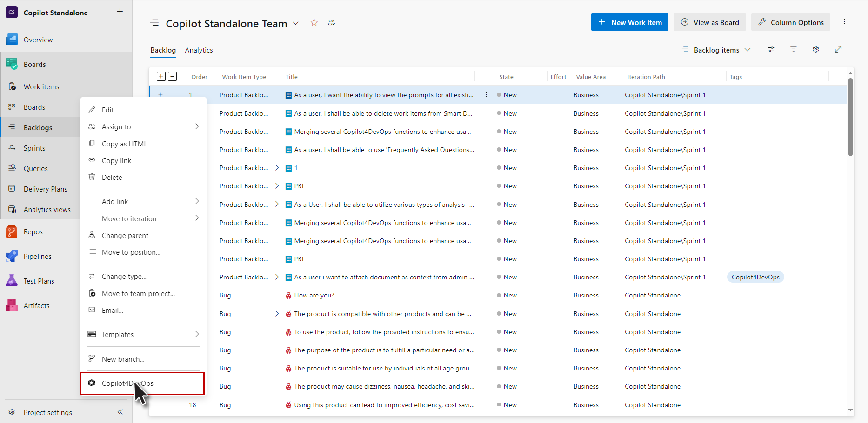Open second row 'delete work items' title

coord(383,113)
